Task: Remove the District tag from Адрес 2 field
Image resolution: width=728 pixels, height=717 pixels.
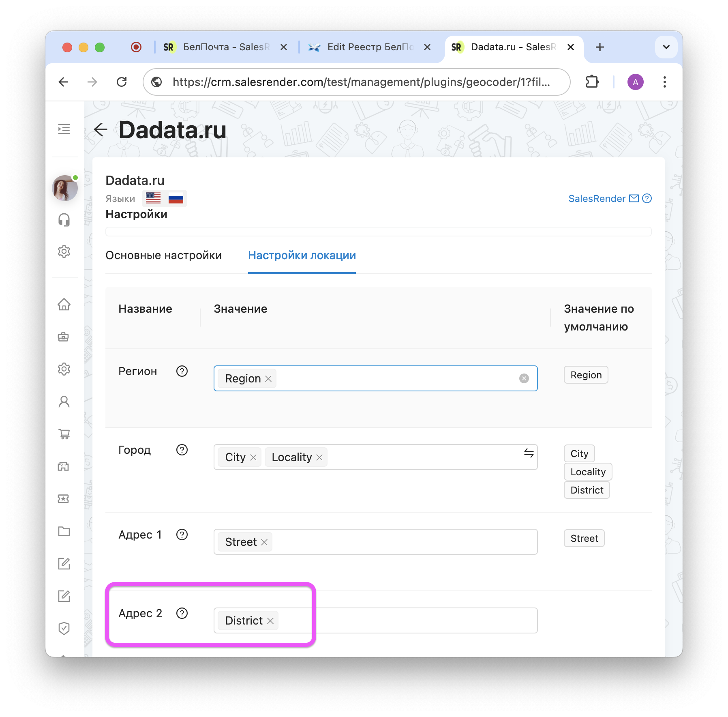Action: (270, 621)
